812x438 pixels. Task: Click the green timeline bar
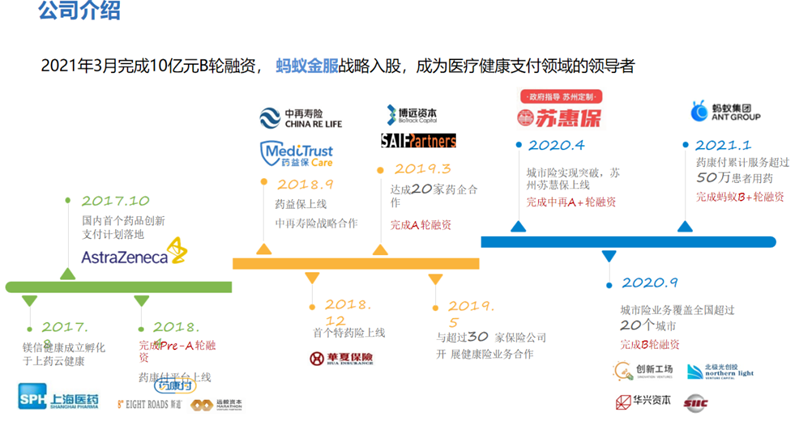[119, 287]
